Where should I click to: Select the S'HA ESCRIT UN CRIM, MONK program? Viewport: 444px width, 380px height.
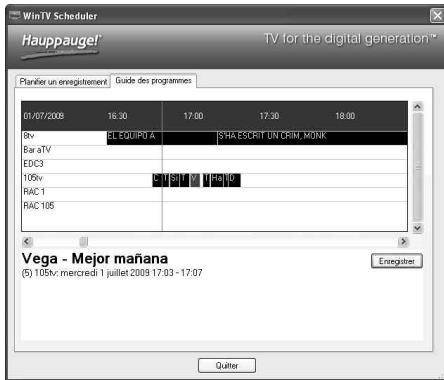(x=312, y=138)
